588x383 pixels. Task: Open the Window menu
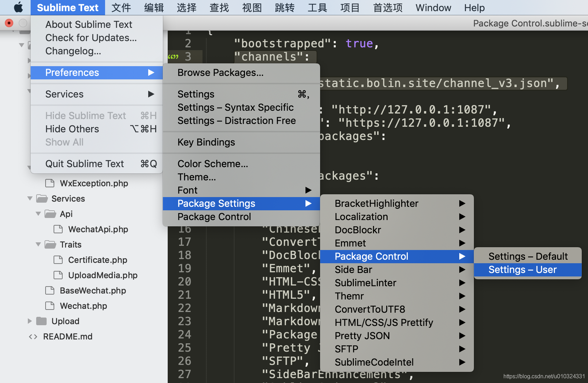(x=433, y=7)
